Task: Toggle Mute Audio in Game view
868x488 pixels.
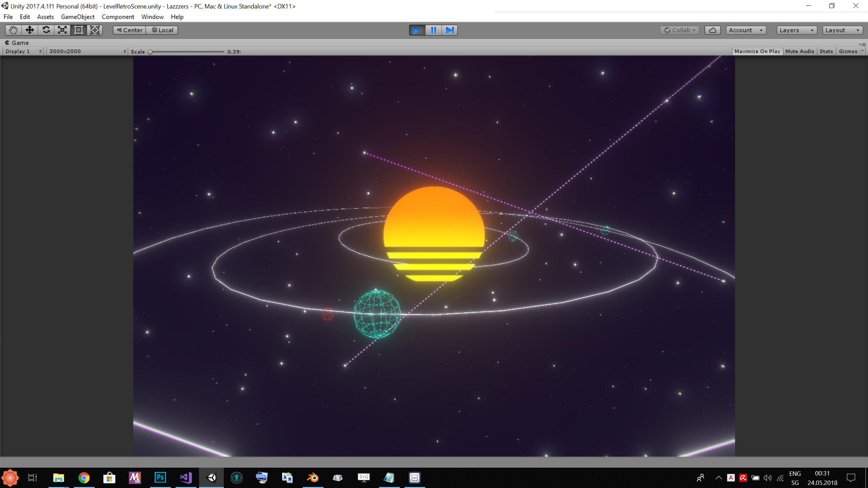Action: point(800,51)
